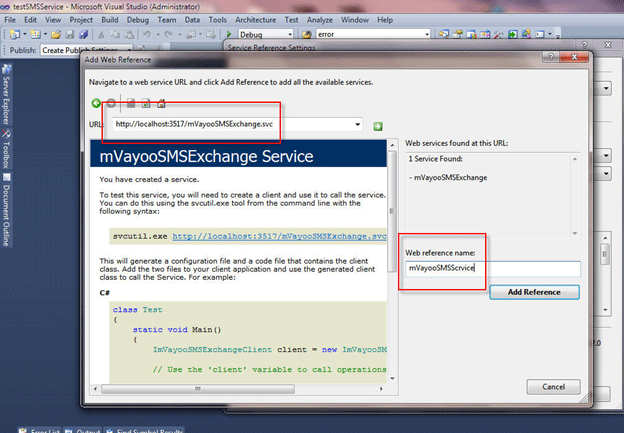Click the New Project toolbar icon
The image size is (624, 433).
[15, 35]
